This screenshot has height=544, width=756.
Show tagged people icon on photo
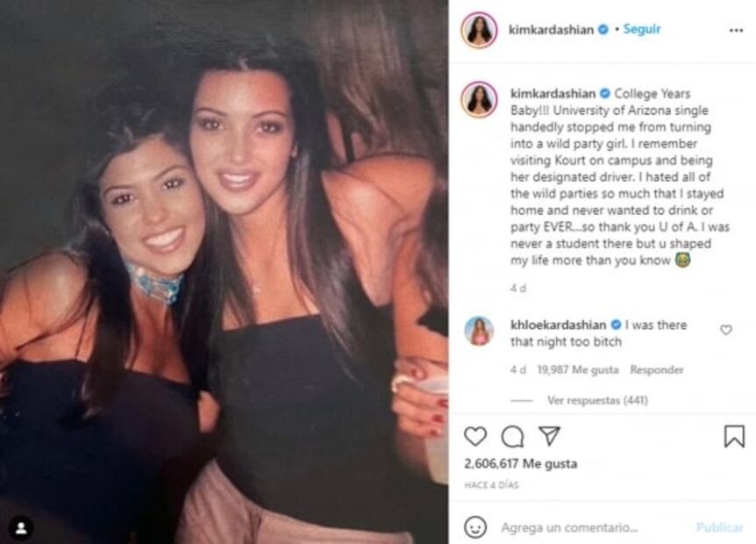21,528
